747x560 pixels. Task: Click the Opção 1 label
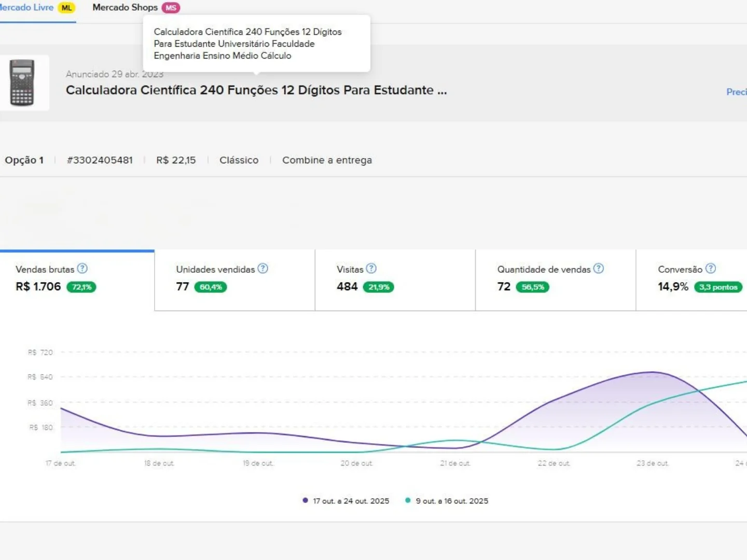click(x=24, y=160)
